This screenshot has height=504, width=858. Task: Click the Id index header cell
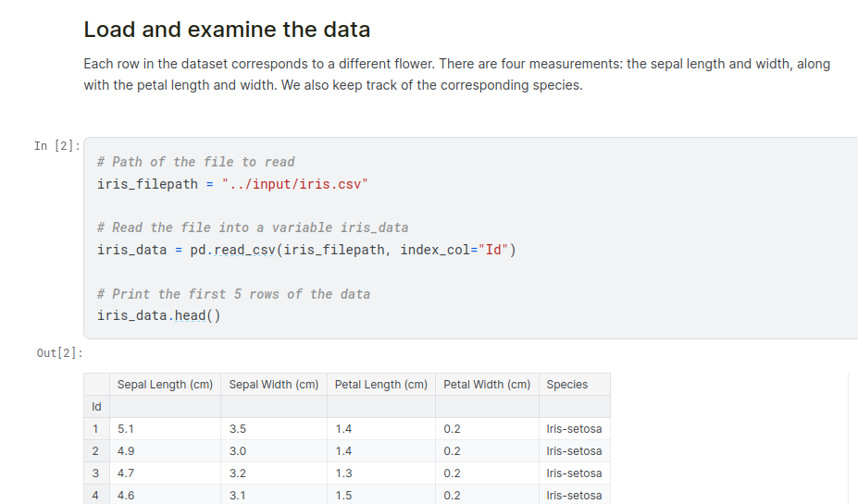coord(96,407)
